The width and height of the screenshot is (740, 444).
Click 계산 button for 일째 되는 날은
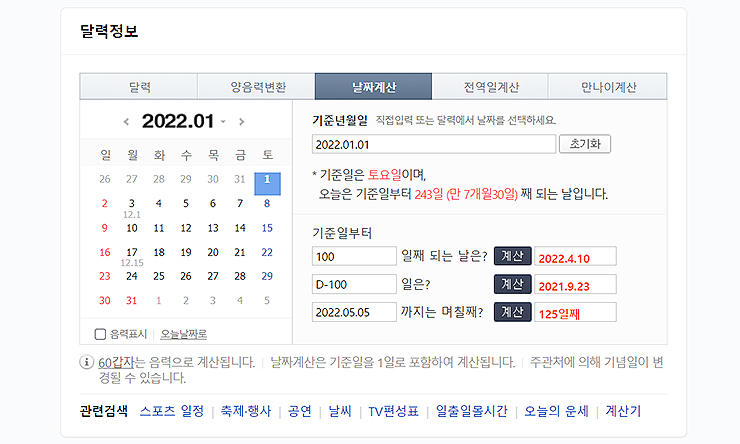pos(513,256)
